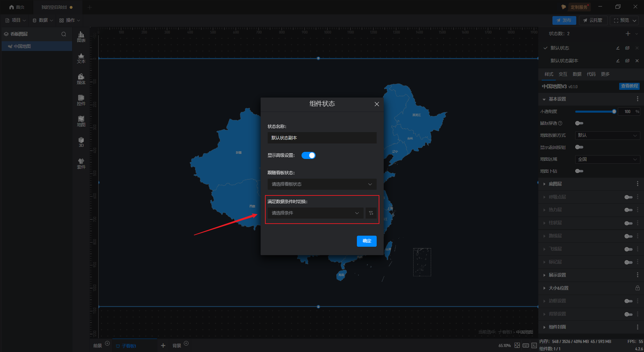
Task: Enable the 飞线层 layer
Action: pos(629,249)
